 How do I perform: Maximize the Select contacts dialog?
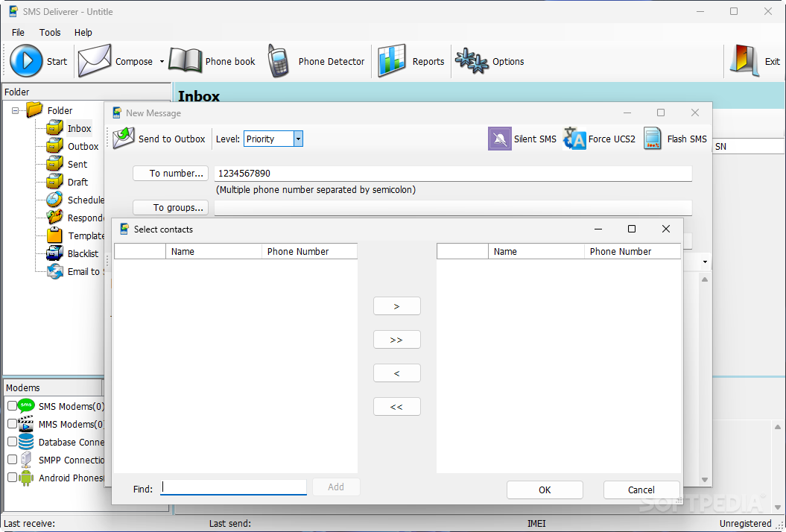tap(632, 229)
